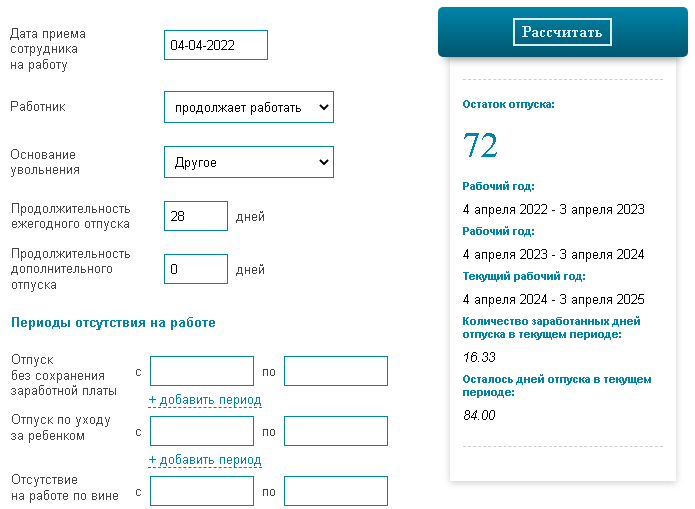Focus unpaid leave start date field
Screen dimensions: 695x509
[x=202, y=371]
